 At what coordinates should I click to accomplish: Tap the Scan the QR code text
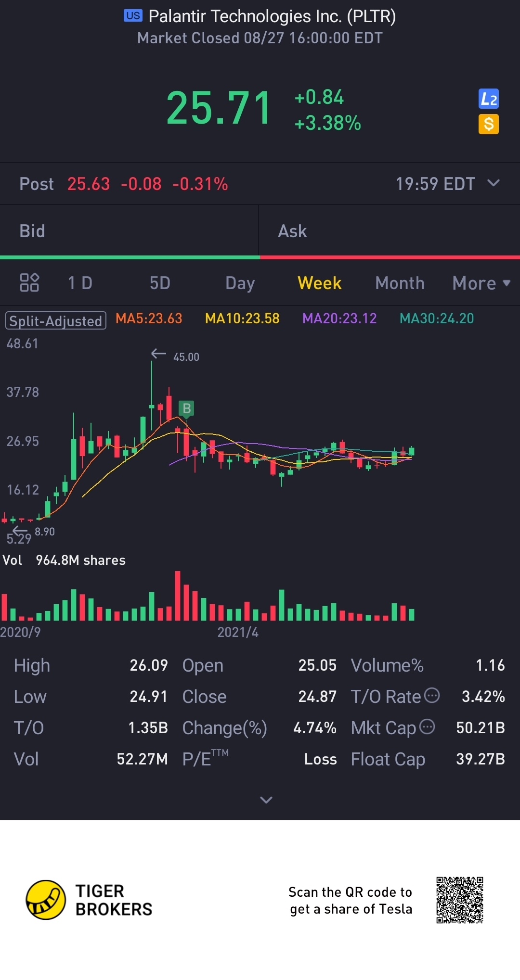click(x=351, y=901)
